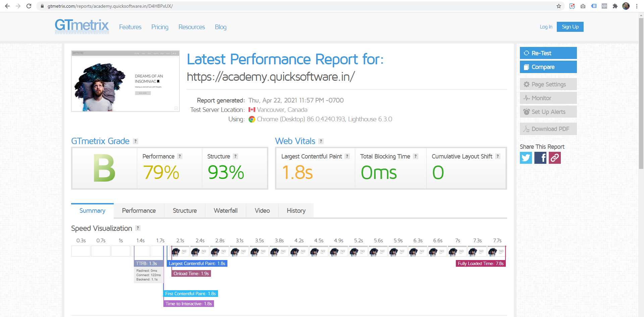Click the Onload Time: 1.9s marker
644x317 pixels.
coord(191,273)
